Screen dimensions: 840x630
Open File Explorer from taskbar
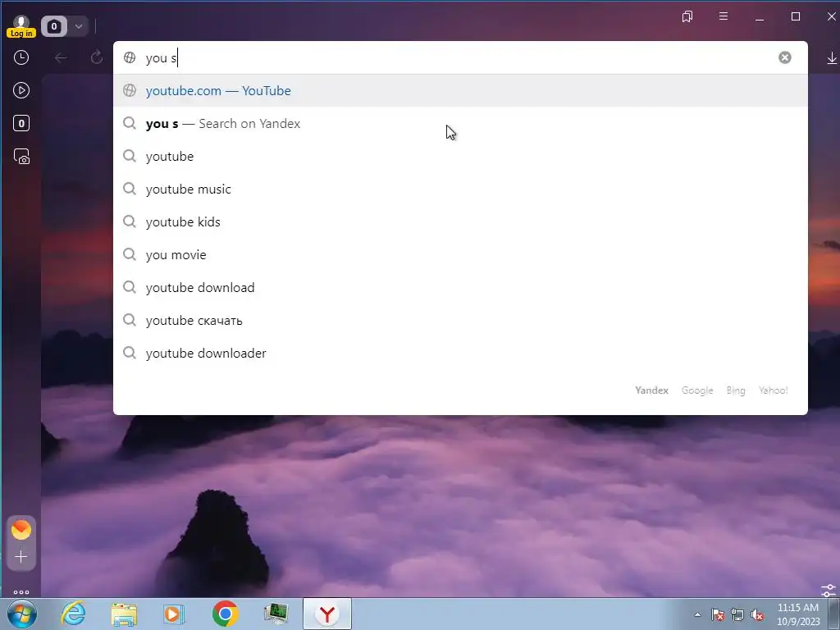(x=124, y=614)
